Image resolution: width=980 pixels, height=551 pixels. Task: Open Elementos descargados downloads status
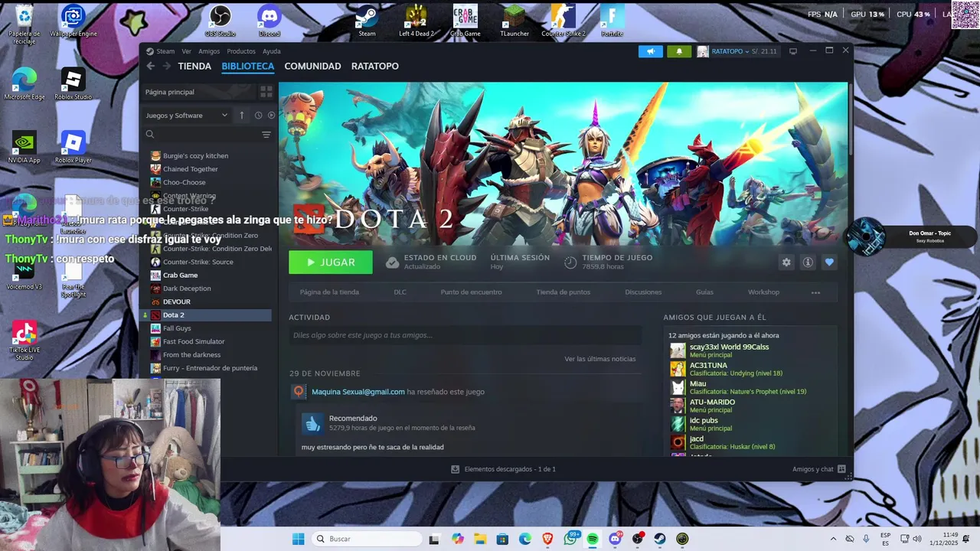(x=503, y=469)
